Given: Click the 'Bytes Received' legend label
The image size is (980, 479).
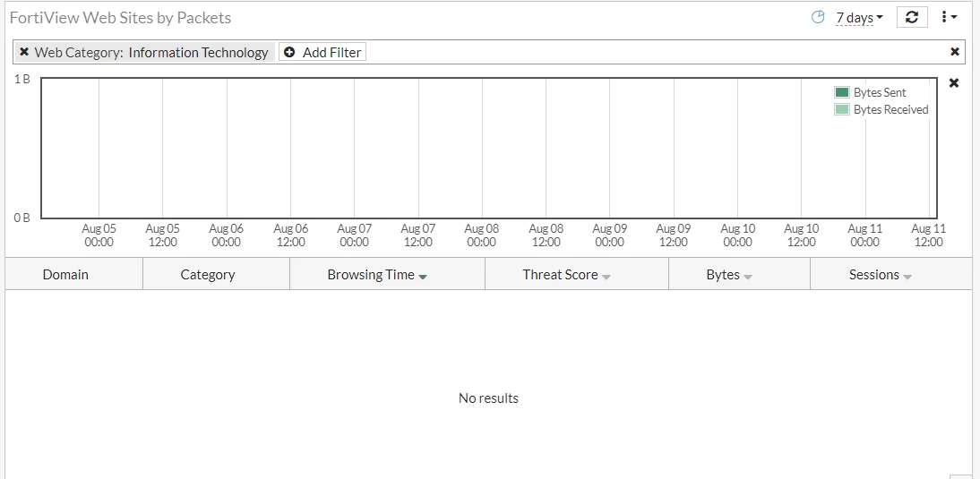Looking at the screenshot, I should 890,110.
